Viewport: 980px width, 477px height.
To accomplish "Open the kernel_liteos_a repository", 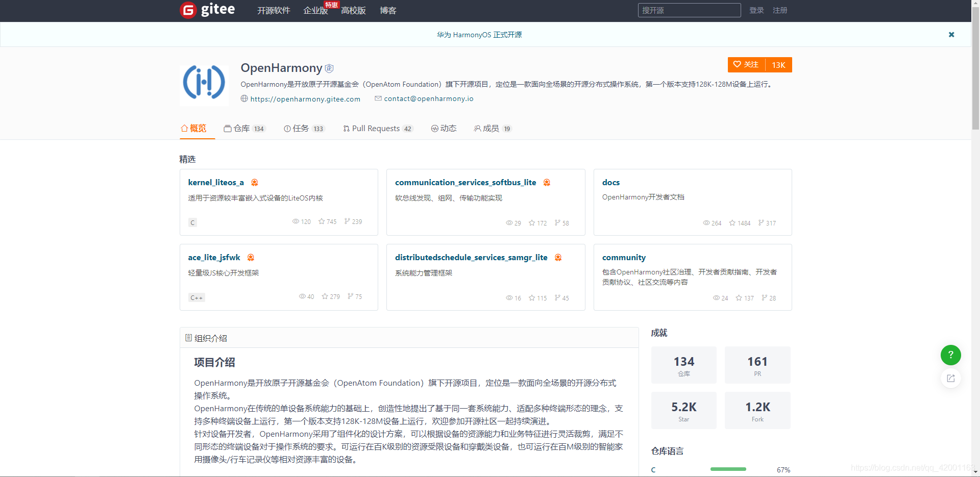I will (216, 183).
